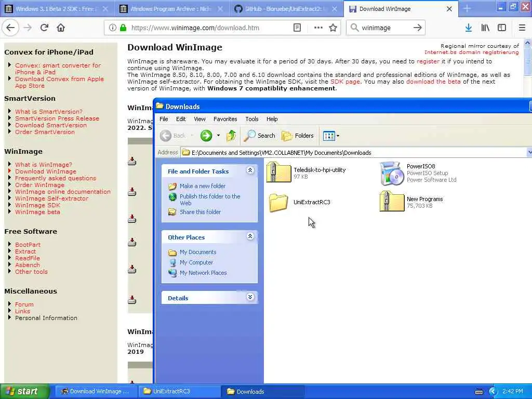
Task: Click the Explorer Forward green arrow
Action: (206, 136)
